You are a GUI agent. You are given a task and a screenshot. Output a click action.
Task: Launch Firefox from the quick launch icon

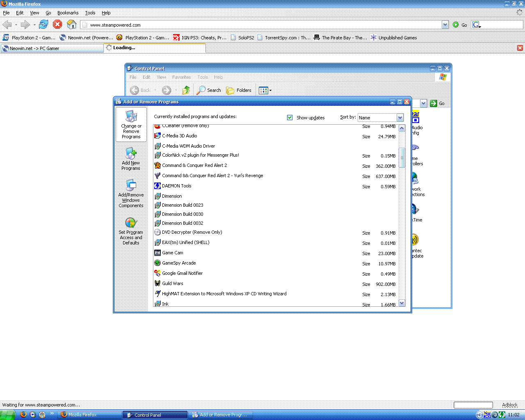click(23, 415)
